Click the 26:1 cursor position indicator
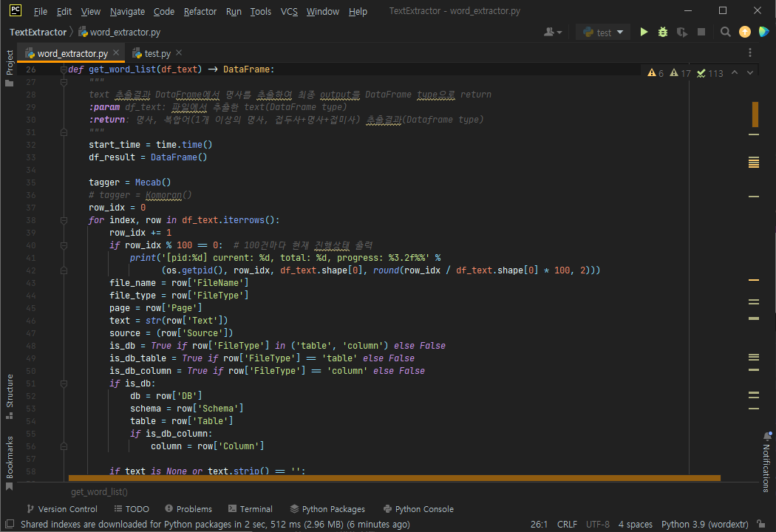 (539, 524)
